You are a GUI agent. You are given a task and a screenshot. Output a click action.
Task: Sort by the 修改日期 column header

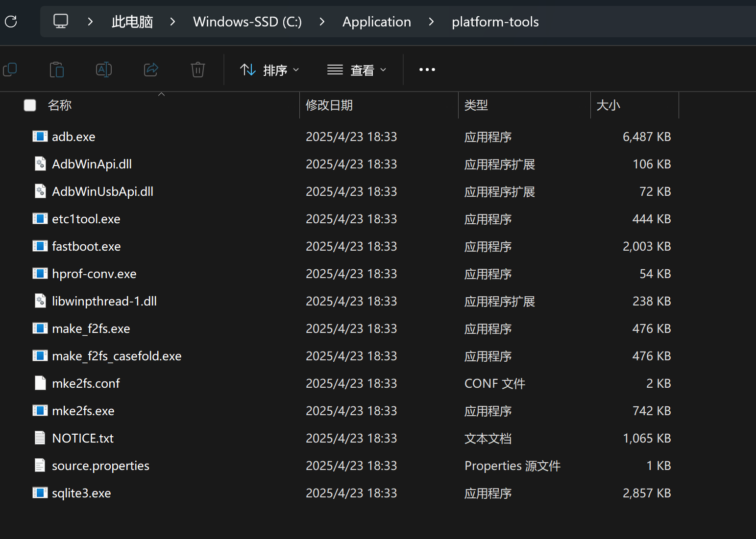click(x=329, y=105)
